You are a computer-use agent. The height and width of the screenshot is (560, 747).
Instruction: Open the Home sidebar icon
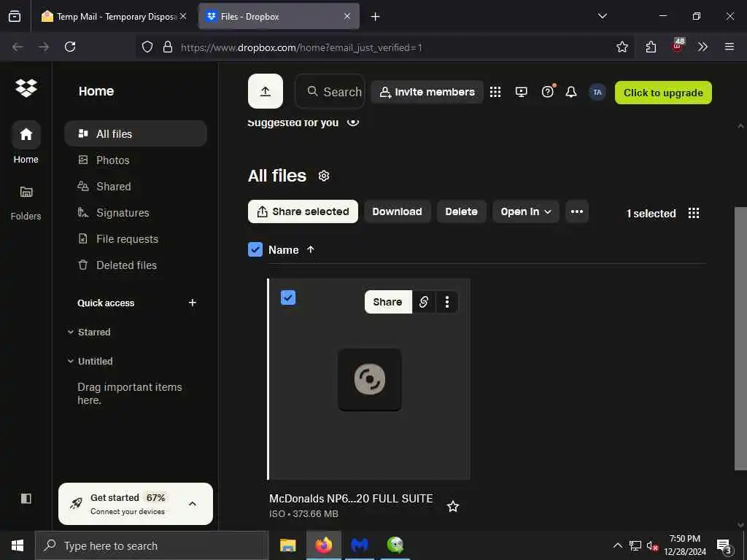(26, 135)
